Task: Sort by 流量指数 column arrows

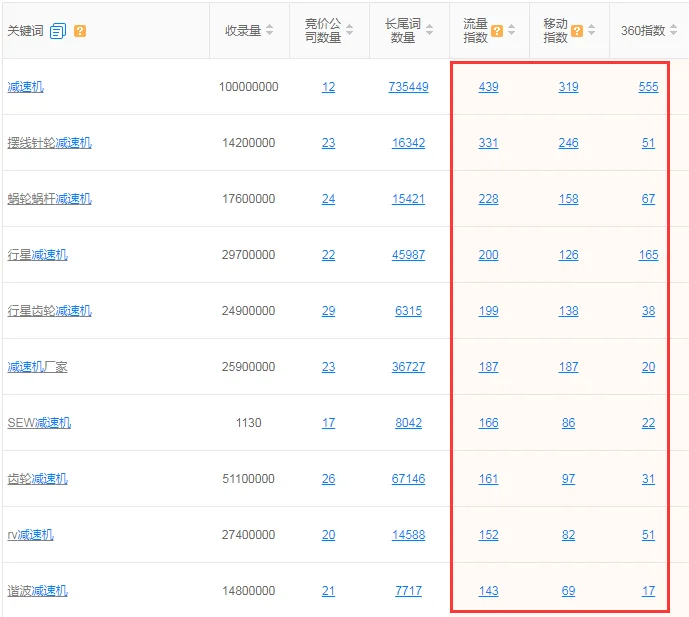Action: (x=511, y=30)
